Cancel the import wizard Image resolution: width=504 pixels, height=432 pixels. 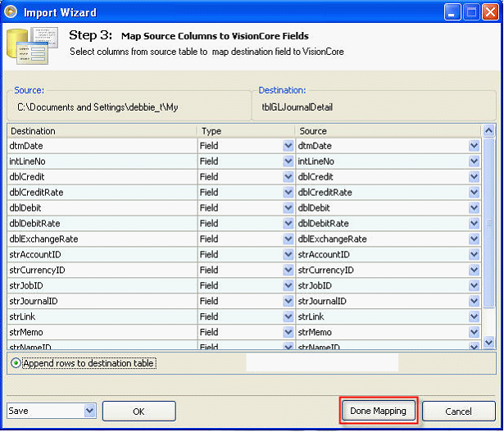(458, 412)
